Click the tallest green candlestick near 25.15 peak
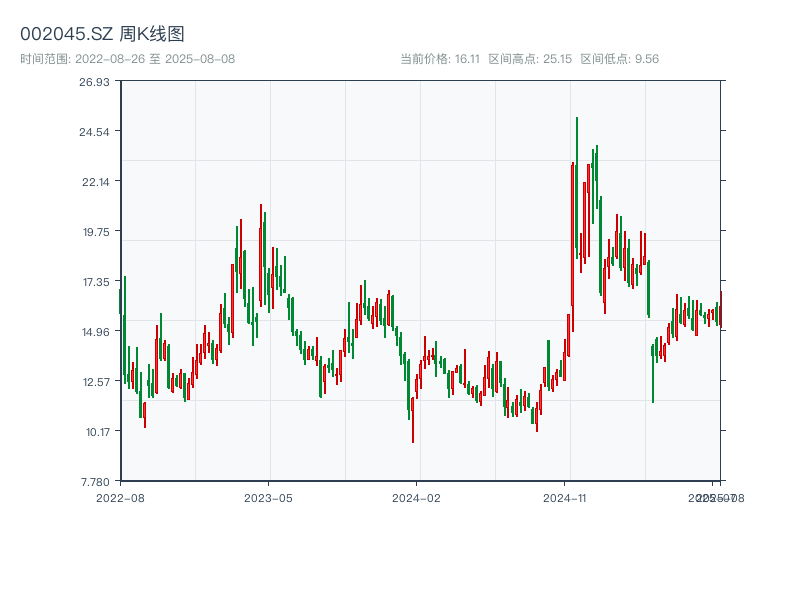Viewport: 800px width, 600px height. 577,188
